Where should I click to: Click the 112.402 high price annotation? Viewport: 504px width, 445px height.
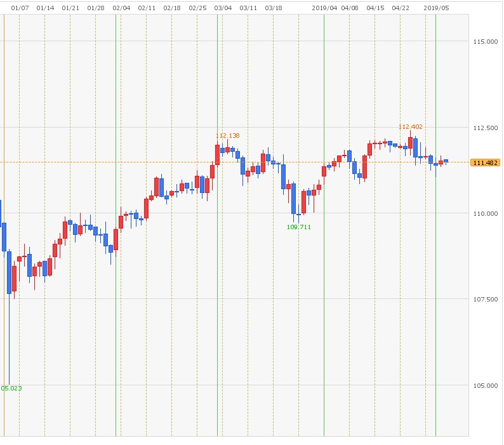pos(411,127)
